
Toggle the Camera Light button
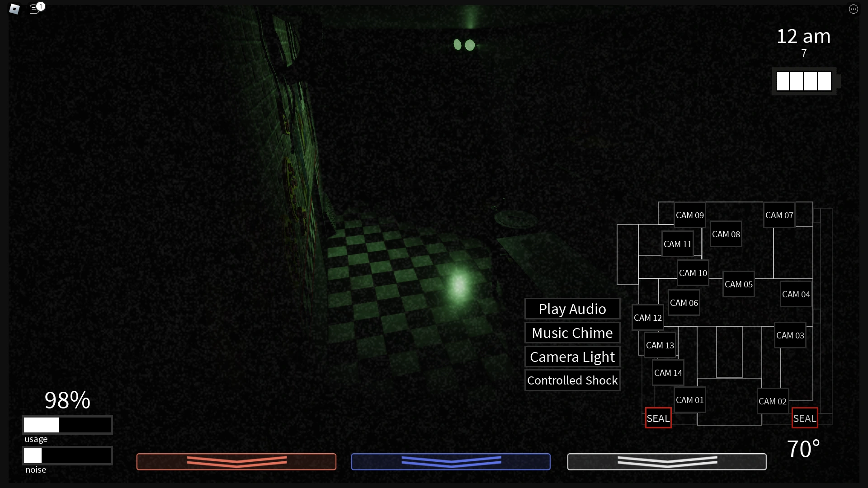[572, 357]
